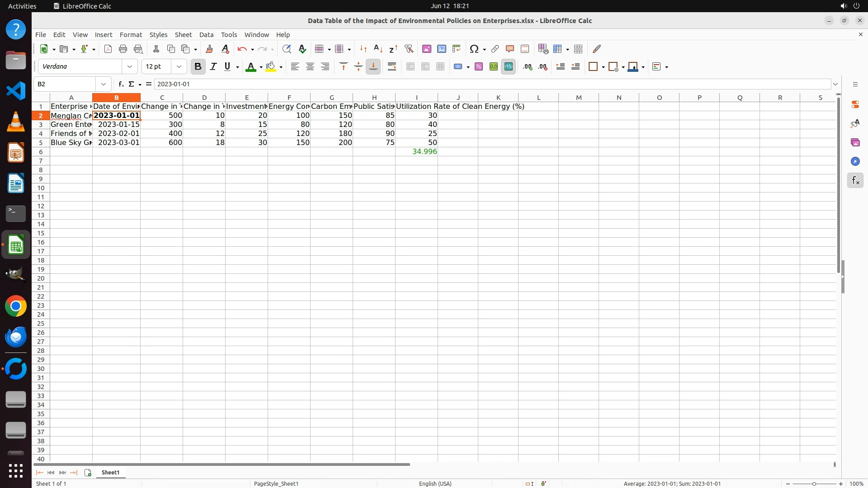Click cell I6 showing 34.996
Image resolution: width=868 pixels, height=488 pixels.
(416, 152)
